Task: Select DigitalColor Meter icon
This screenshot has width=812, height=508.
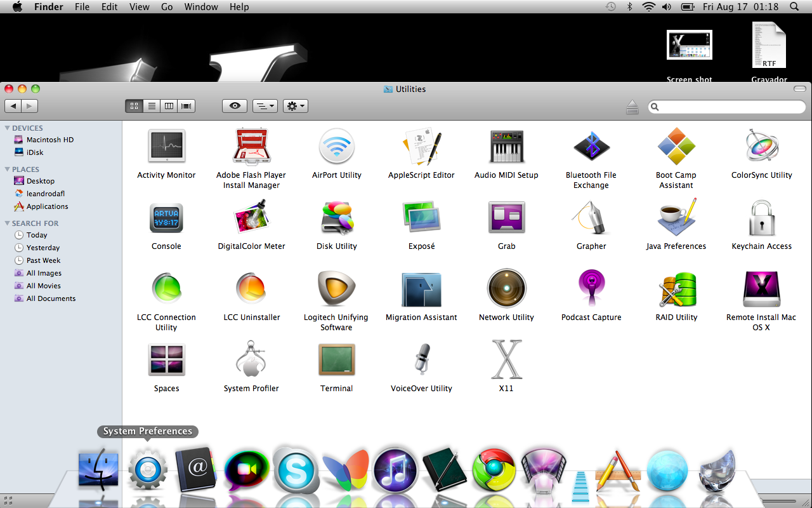Action: 251,218
